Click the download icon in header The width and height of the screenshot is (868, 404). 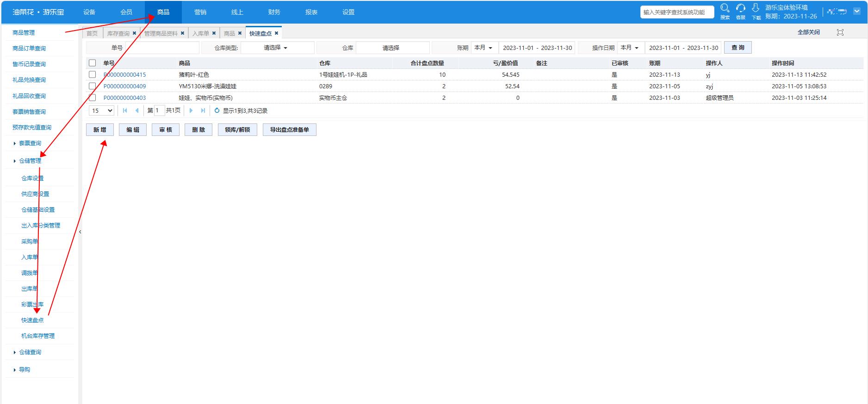pos(756,8)
